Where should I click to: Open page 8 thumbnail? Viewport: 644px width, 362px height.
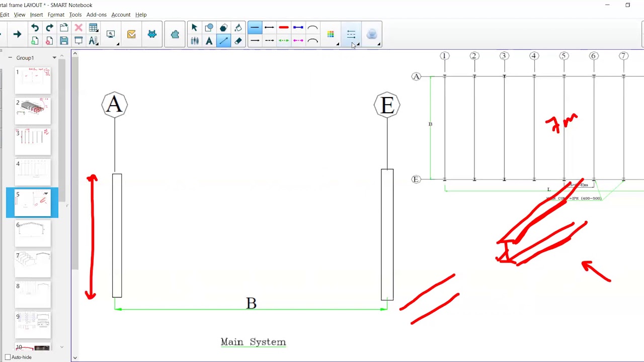tap(33, 295)
